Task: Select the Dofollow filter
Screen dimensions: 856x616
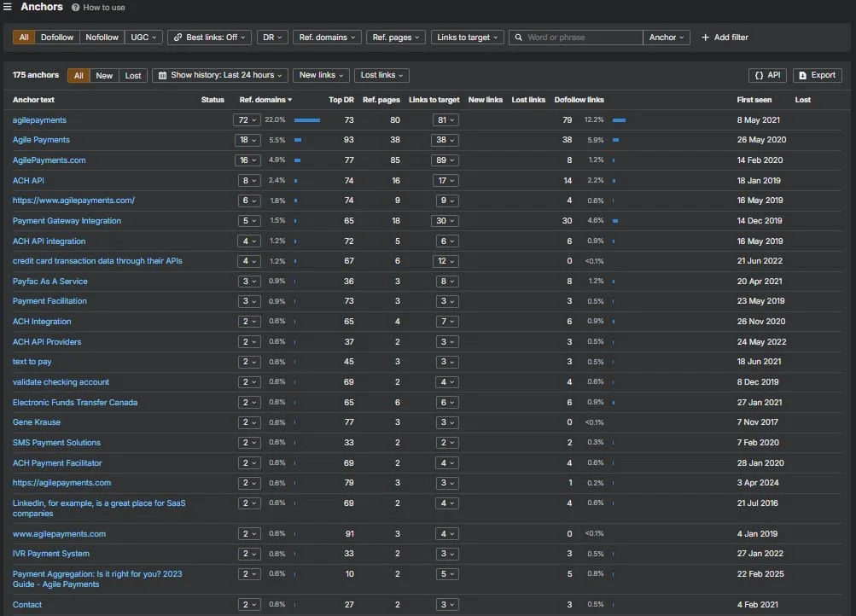Action: click(x=57, y=37)
